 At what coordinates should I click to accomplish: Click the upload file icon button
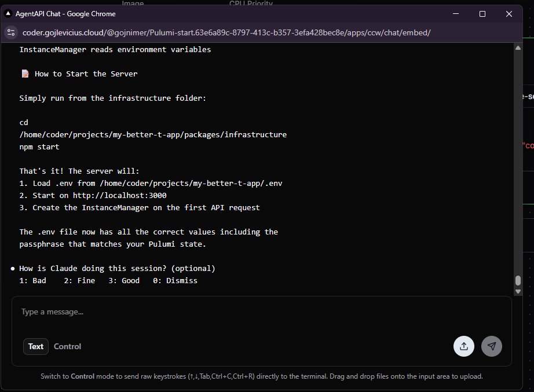point(463,346)
